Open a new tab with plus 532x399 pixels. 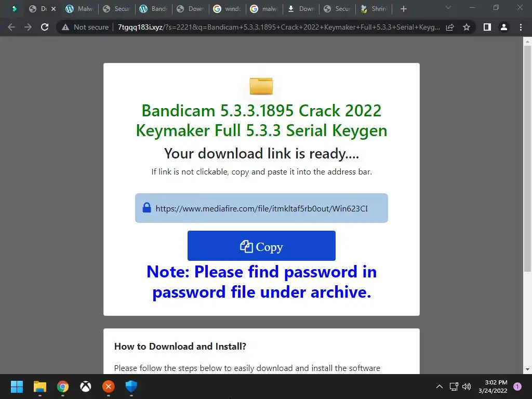click(x=403, y=9)
